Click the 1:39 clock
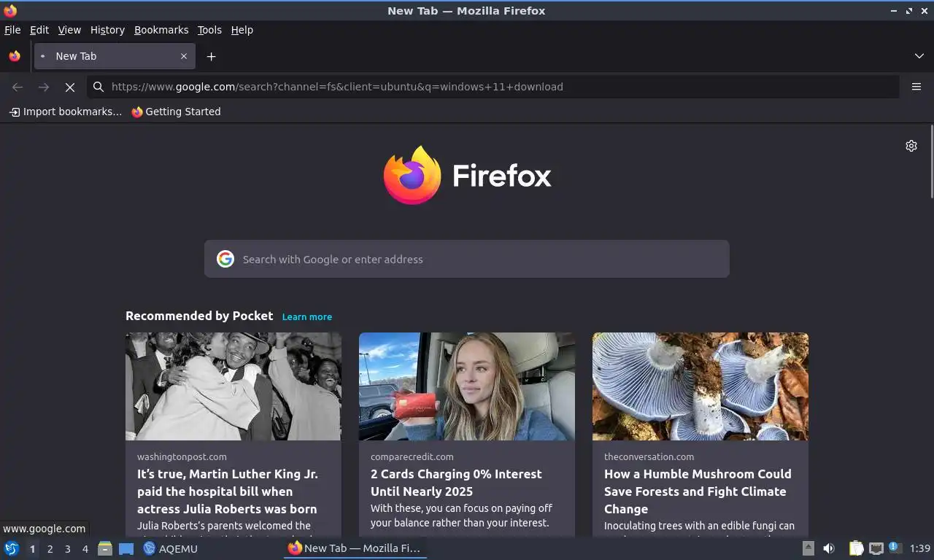The width and height of the screenshot is (934, 560). [920, 548]
